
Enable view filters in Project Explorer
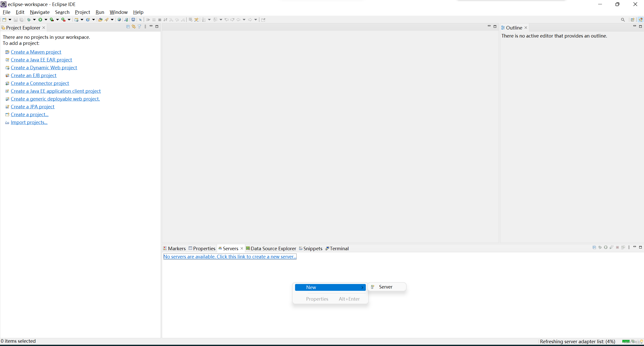pos(139,26)
